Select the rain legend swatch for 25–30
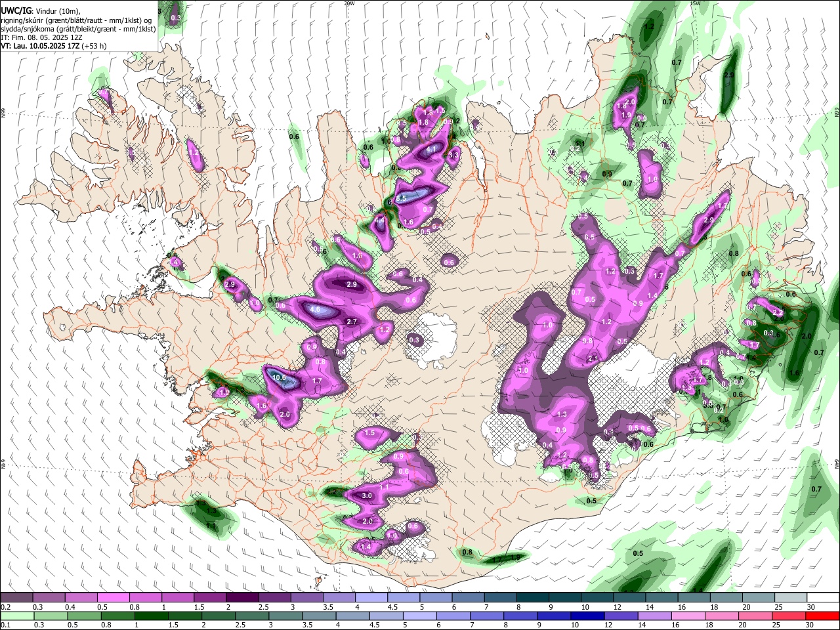Screen dimensions: 840x630 tap(789, 616)
